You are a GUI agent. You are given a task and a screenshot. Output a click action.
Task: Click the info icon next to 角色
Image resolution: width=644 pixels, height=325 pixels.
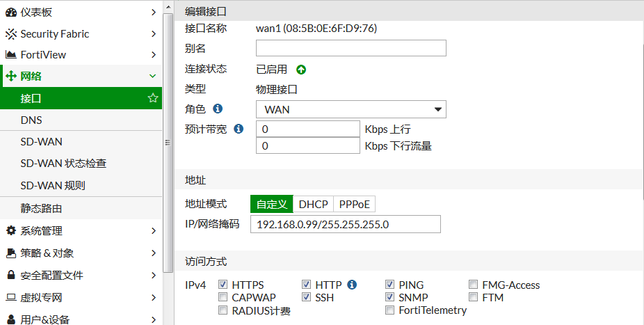(218, 109)
